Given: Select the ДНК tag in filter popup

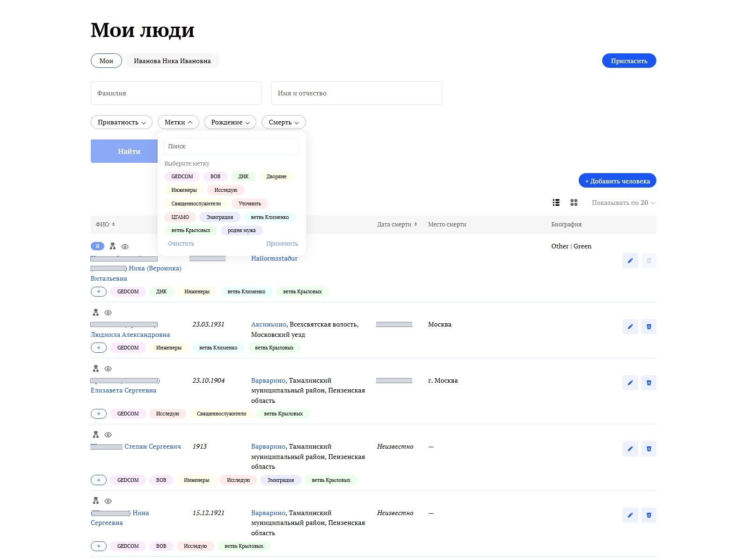Looking at the screenshot, I should (243, 176).
